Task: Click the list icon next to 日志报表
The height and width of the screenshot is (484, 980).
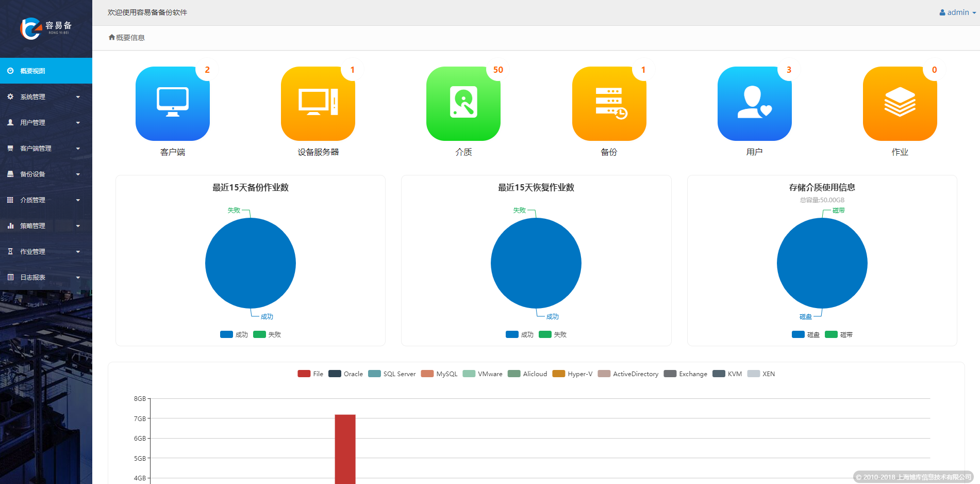Action: tap(10, 277)
